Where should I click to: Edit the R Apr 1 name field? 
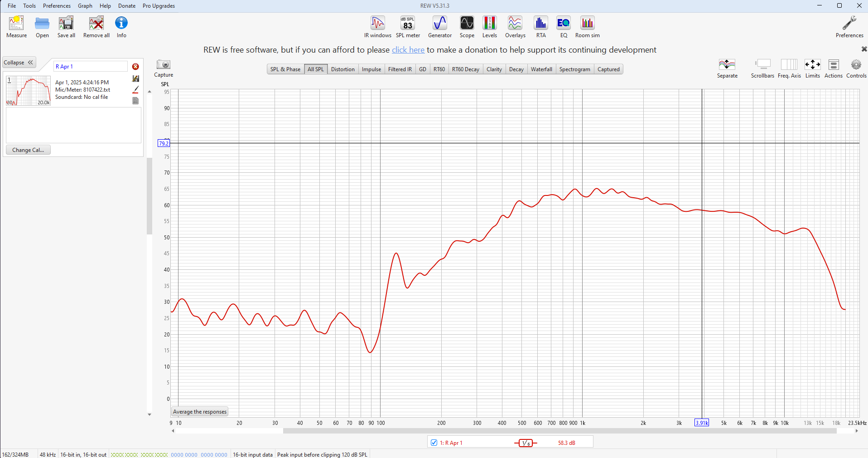click(91, 67)
